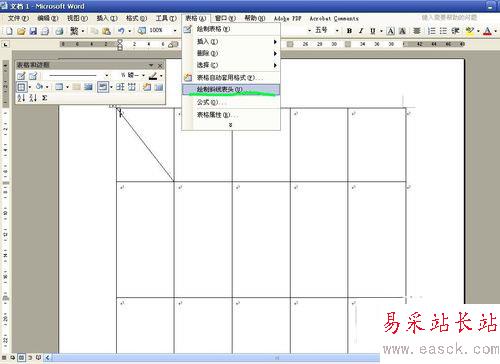Toggle Character Border button
This screenshot has width=500, height=364.
pos(391,31)
